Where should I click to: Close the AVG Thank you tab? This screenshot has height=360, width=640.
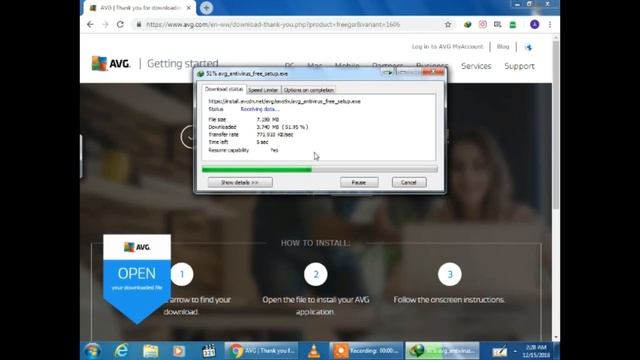pos(189,8)
